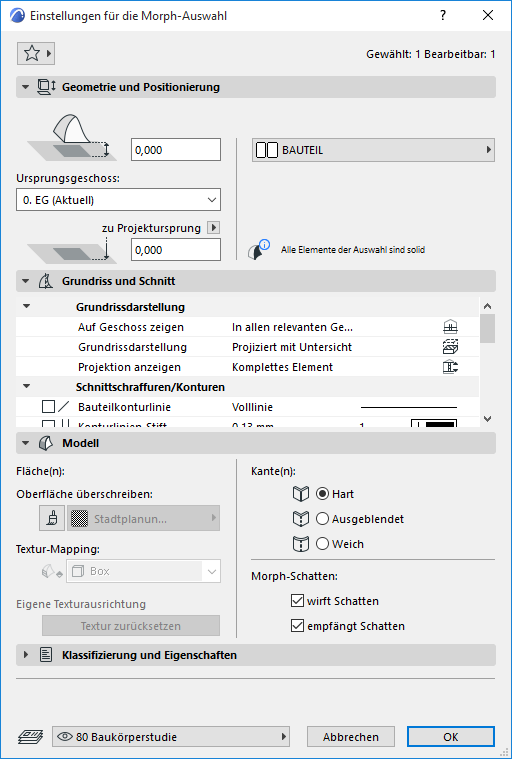The height and width of the screenshot is (759, 512).
Task: Select 'Komplettes Element' value
Action: [282, 367]
